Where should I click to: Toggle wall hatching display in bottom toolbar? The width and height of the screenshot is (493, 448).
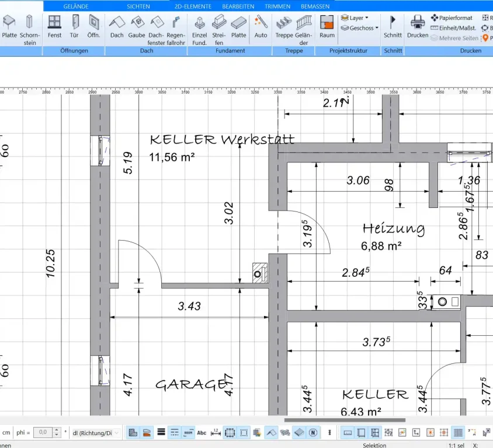[133, 433]
